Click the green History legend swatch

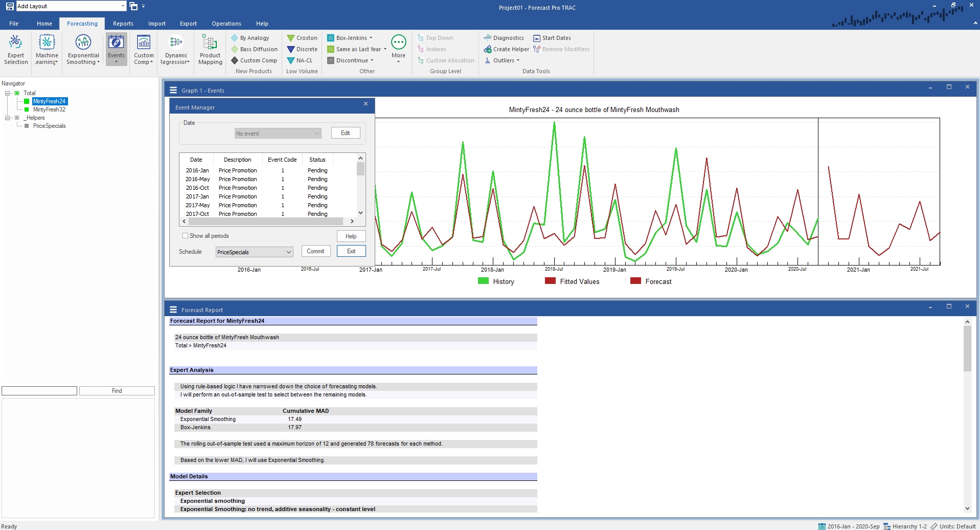coord(483,281)
